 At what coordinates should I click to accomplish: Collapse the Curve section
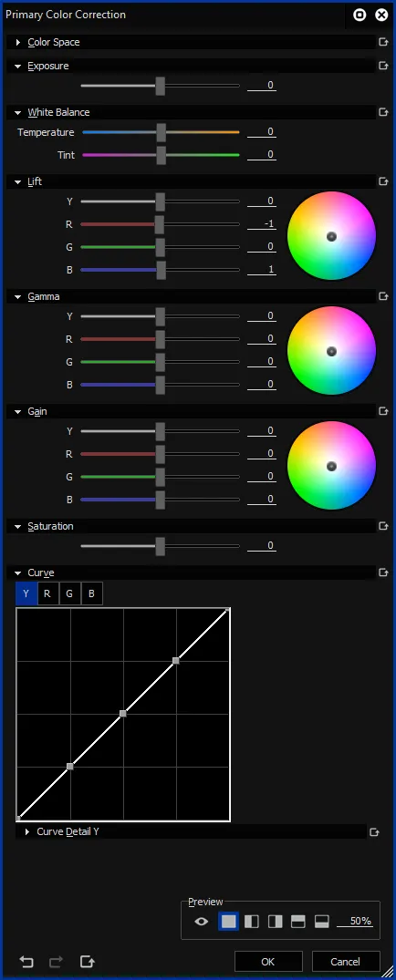pos(17,573)
